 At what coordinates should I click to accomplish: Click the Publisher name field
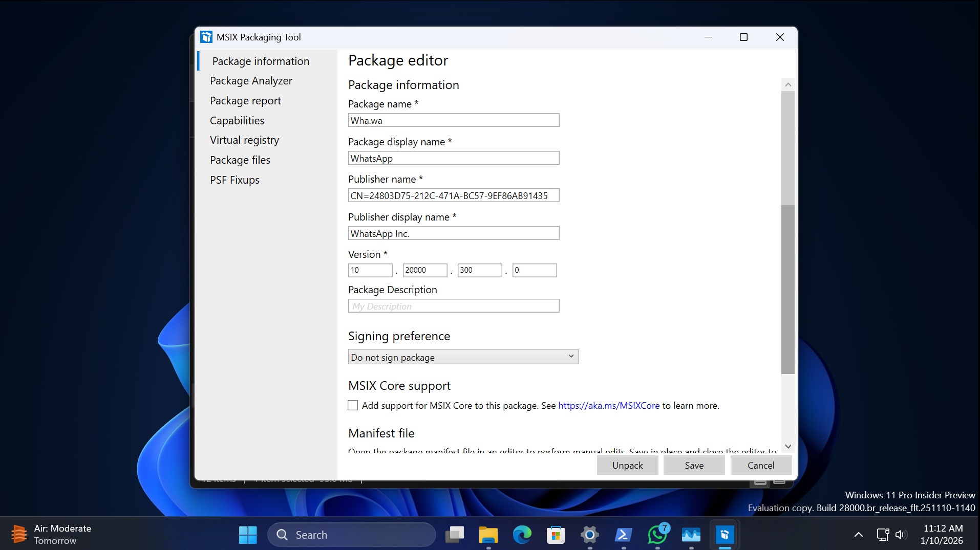tap(454, 195)
